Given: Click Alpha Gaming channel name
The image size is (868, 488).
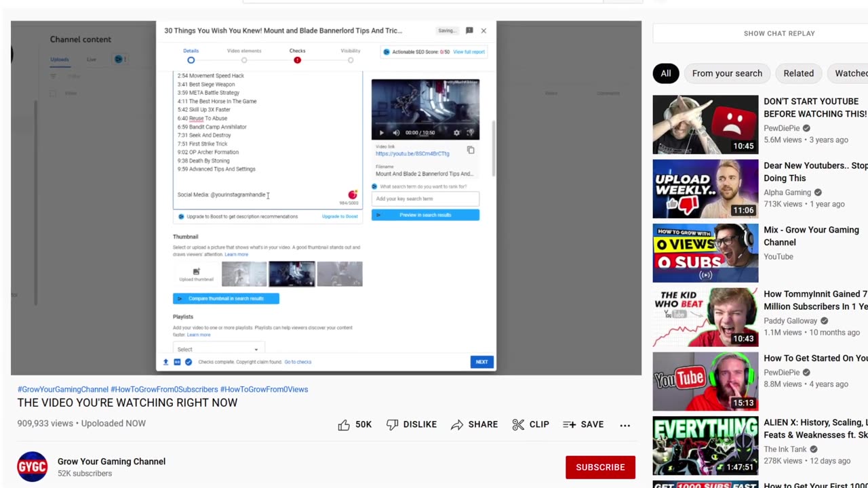Looking at the screenshot, I should (787, 192).
